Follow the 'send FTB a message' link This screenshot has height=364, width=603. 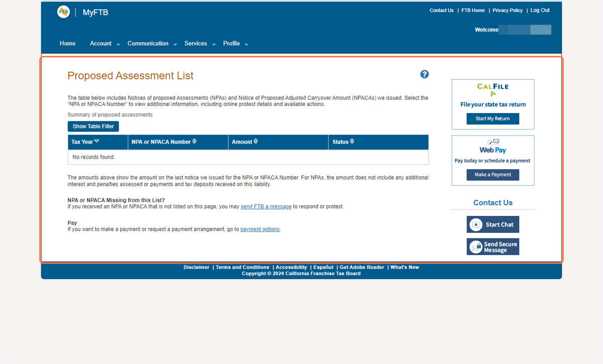[x=266, y=206]
